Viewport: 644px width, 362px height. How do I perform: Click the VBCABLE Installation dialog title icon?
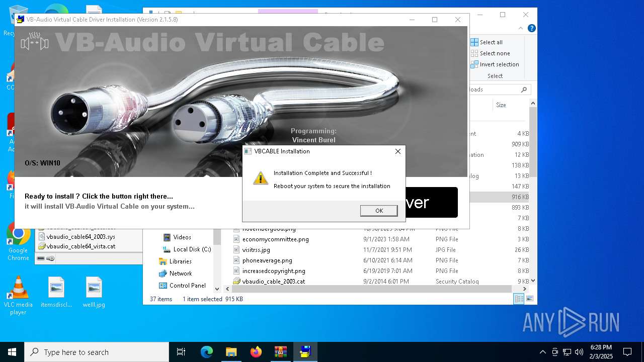(248, 151)
